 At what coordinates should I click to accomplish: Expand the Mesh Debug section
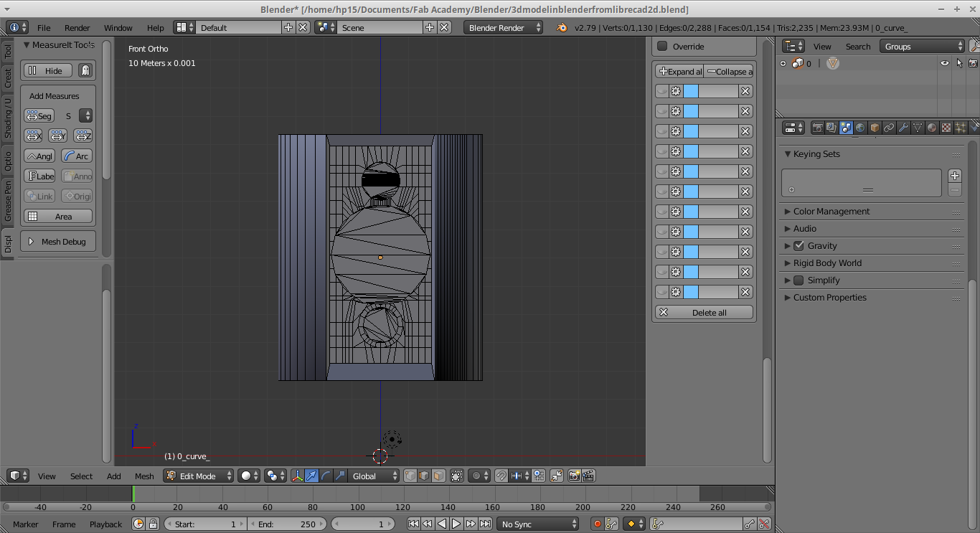click(58, 242)
